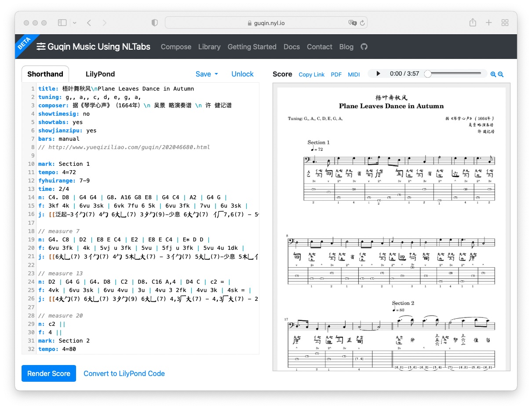Click the GitHub icon in navbar
This screenshot has width=532, height=409.
(x=364, y=47)
